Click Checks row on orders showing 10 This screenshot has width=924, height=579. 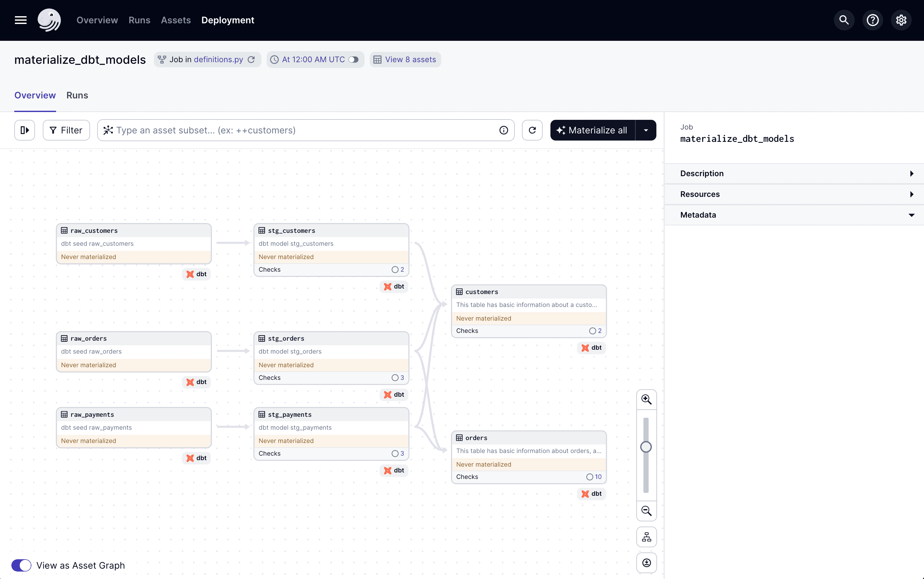point(529,477)
